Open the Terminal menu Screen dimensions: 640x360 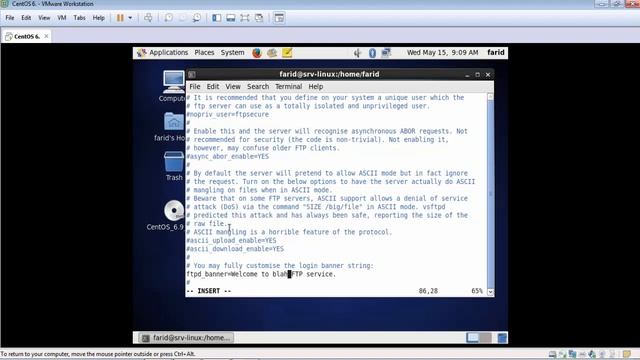(x=288, y=87)
